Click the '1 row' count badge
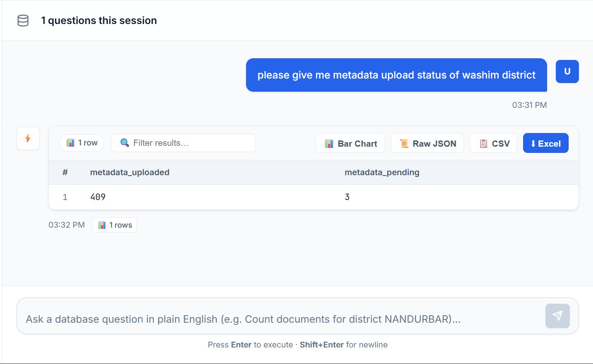The image size is (593, 364). tap(82, 143)
